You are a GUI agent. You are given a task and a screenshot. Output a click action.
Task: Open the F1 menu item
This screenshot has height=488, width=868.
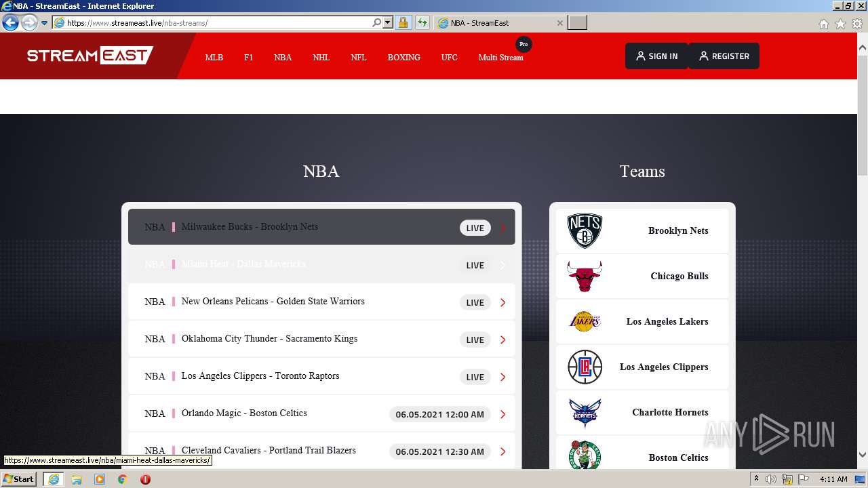pos(248,58)
